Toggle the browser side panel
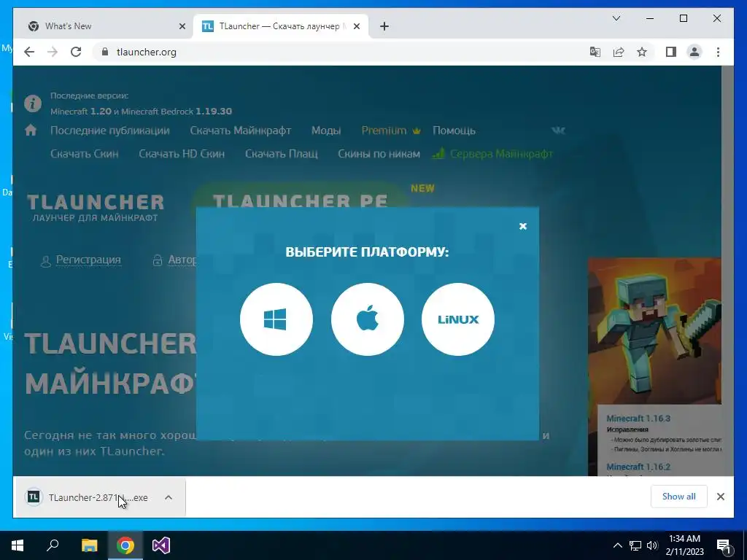 tap(671, 52)
